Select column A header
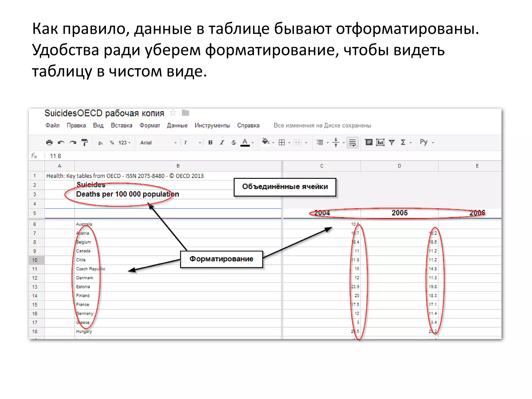The width and height of the screenshot is (532, 399). point(59,166)
